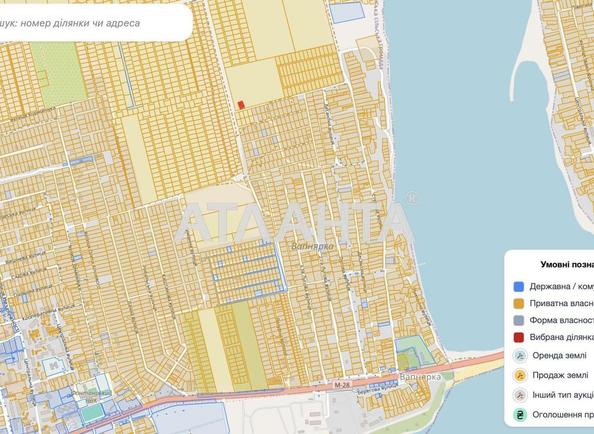
Task: Click the green hryvnia announcement legend icon
Action: tap(520, 415)
